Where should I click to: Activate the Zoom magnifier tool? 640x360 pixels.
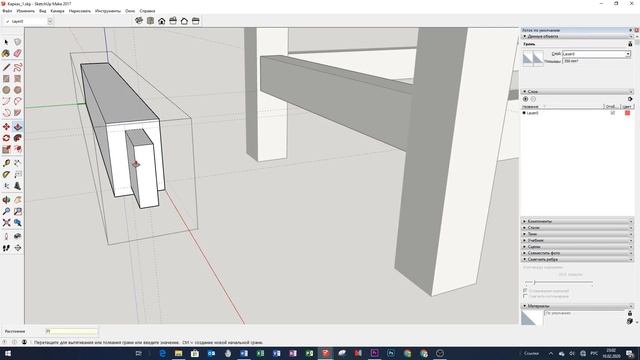[x=6, y=211]
